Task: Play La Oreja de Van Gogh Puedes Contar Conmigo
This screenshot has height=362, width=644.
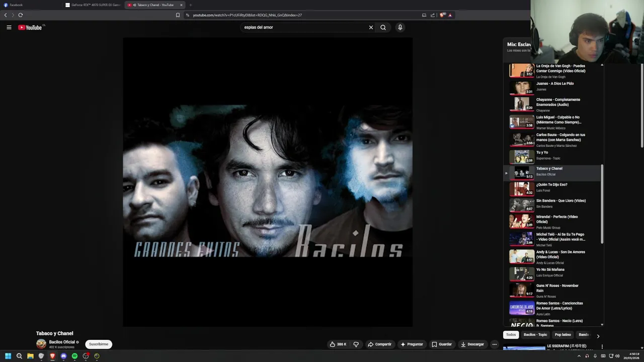Action: 552,70
